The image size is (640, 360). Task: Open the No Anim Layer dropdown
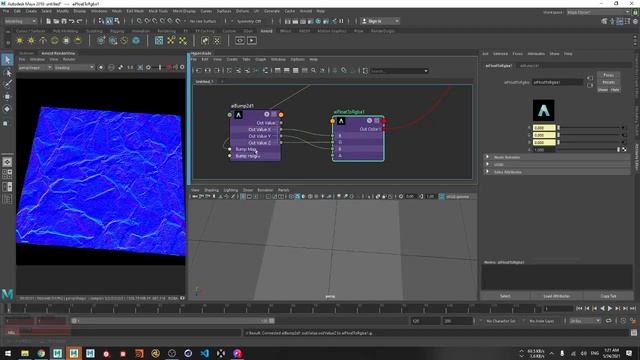coord(542,321)
